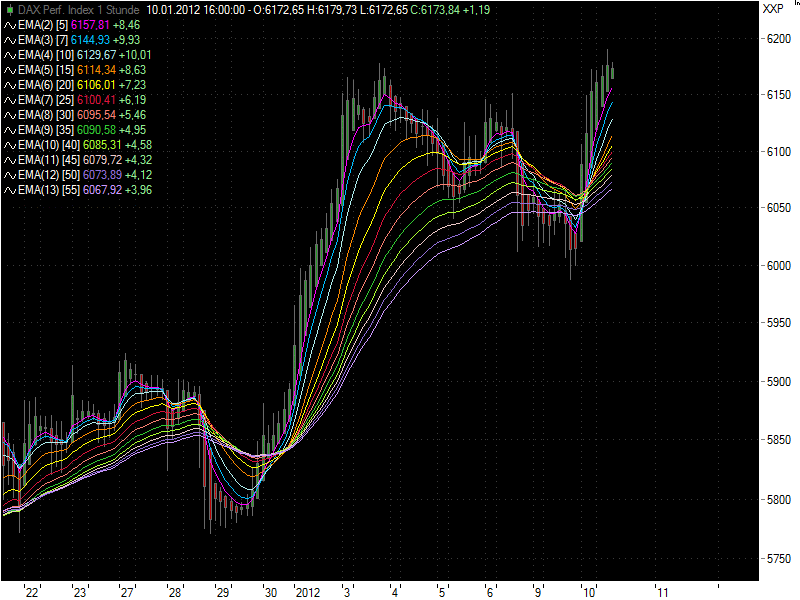Click the 6200 price axis label

779,39
